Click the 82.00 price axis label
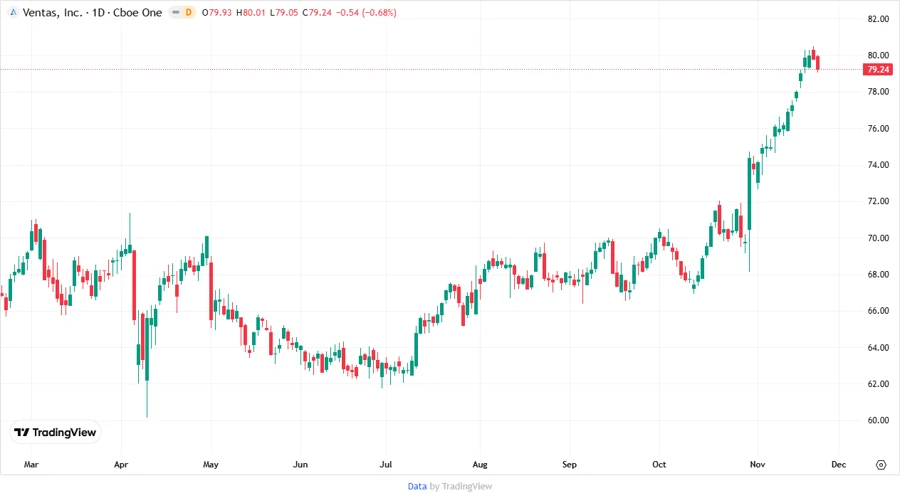Image resolution: width=900 pixels, height=498 pixels. (x=878, y=19)
